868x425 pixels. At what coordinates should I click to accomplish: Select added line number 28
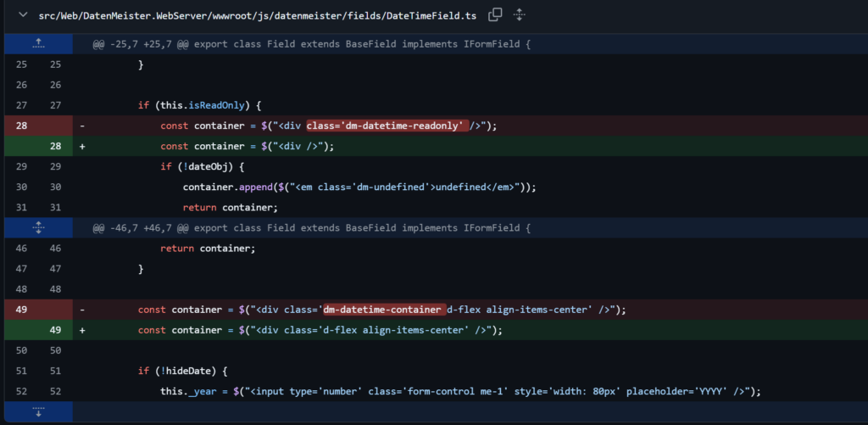pos(54,146)
